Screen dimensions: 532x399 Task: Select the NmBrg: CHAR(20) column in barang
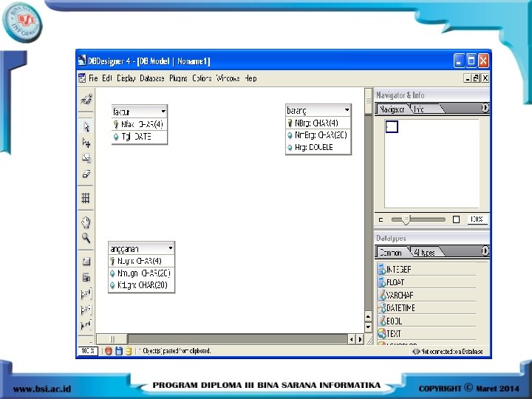[318, 135]
